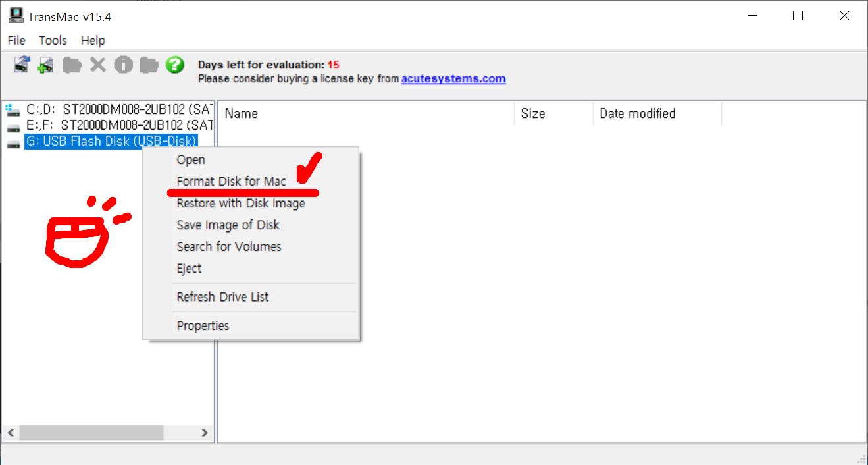
Task: Open help with the green question mark icon
Action: (175, 65)
